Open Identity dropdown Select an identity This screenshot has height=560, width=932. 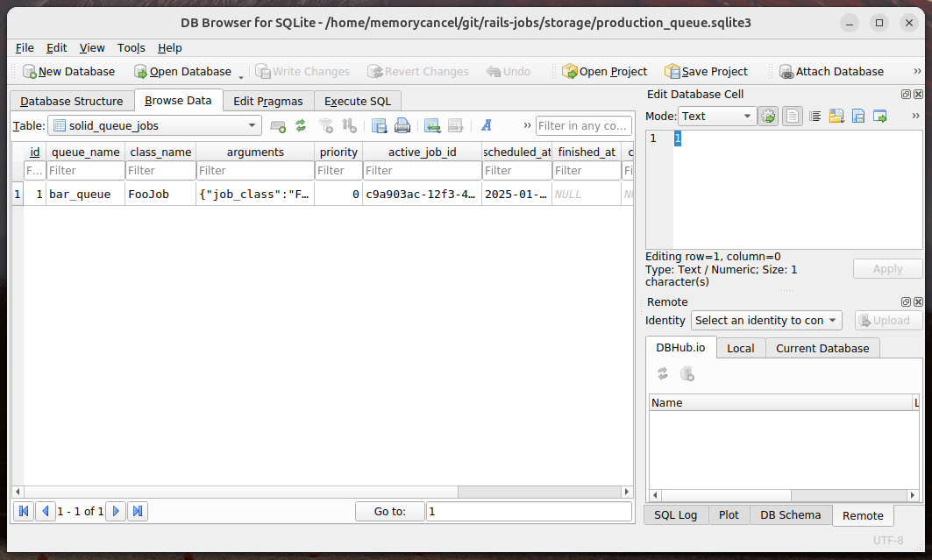click(766, 321)
